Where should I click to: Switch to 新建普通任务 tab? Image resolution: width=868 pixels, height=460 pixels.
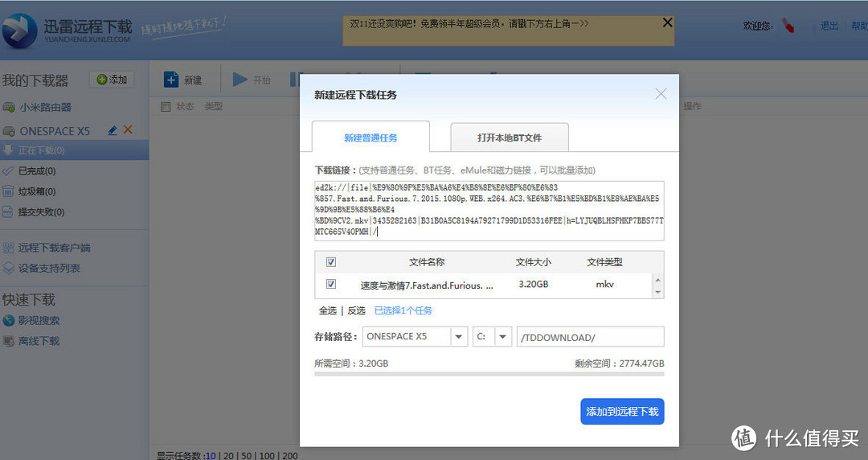pos(371,137)
